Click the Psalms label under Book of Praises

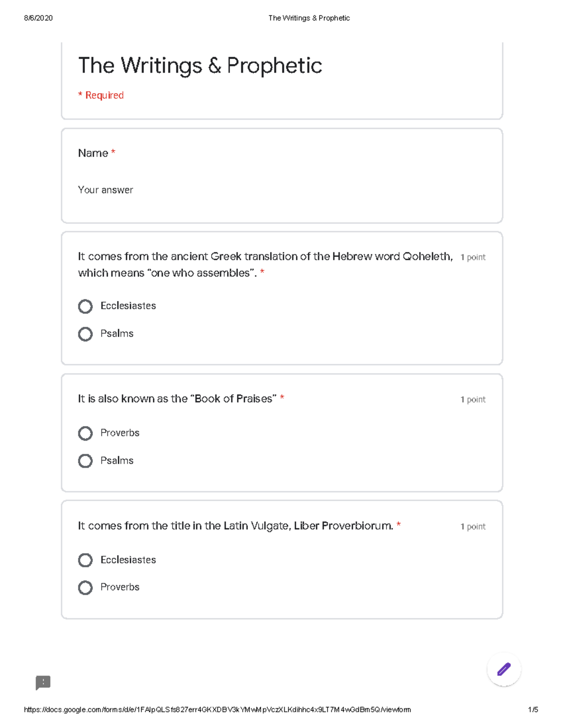pos(117,461)
